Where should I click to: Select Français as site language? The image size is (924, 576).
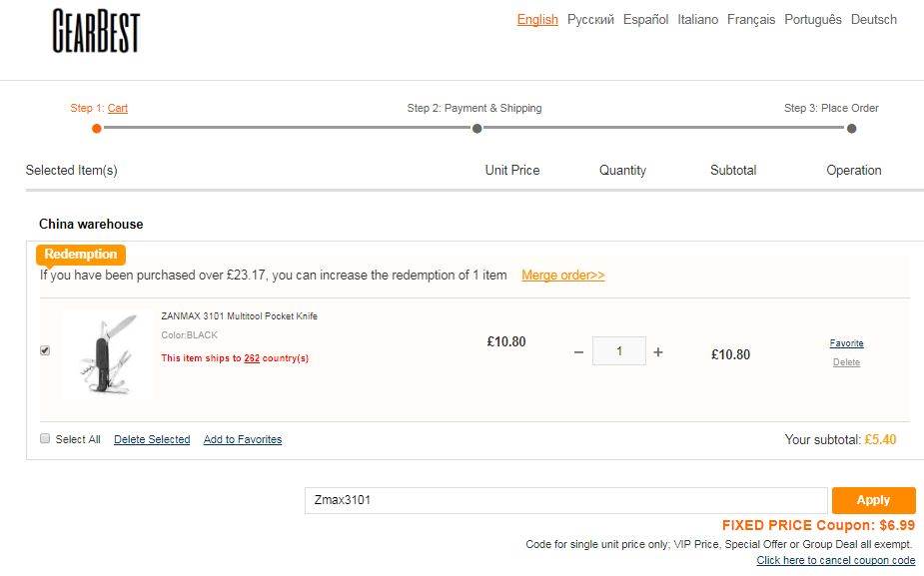tap(751, 20)
